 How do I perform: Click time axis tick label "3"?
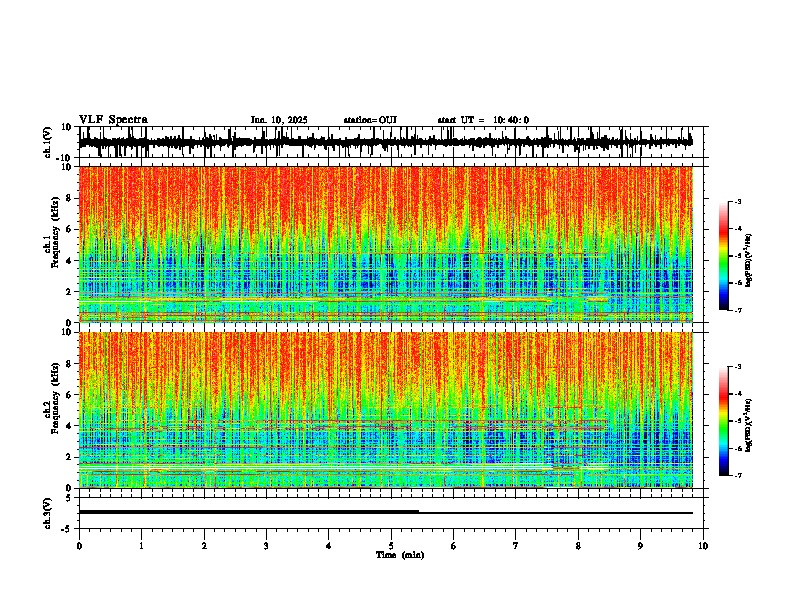pos(266,546)
